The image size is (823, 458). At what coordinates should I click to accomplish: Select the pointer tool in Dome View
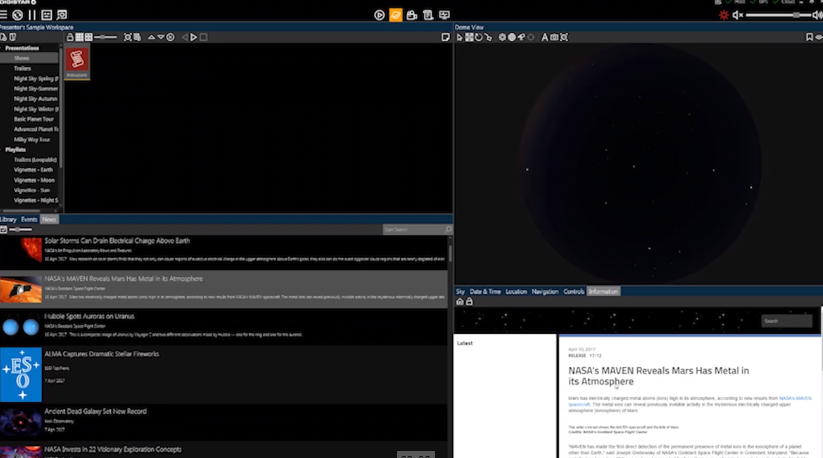[x=460, y=37]
